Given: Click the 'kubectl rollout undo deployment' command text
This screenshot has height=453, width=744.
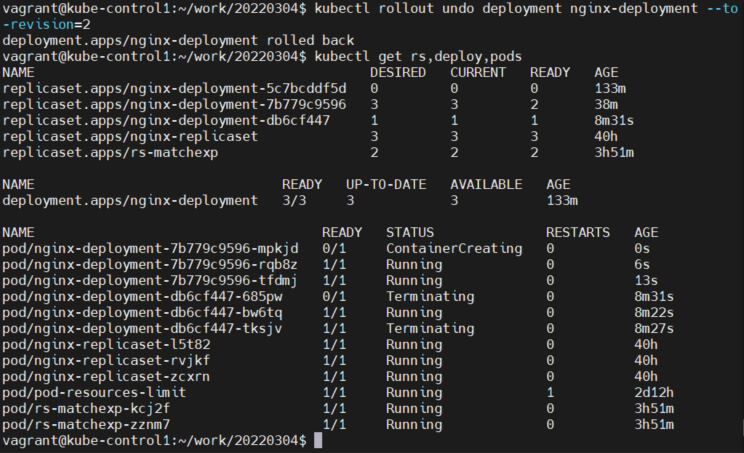Looking at the screenshot, I should pyautogui.click(x=438, y=9).
